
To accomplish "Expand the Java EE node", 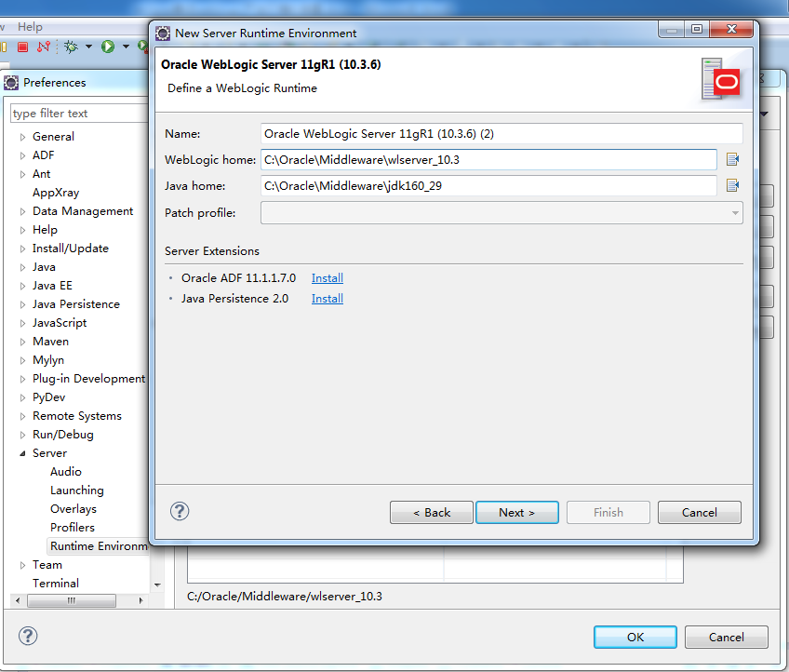I will [22, 286].
